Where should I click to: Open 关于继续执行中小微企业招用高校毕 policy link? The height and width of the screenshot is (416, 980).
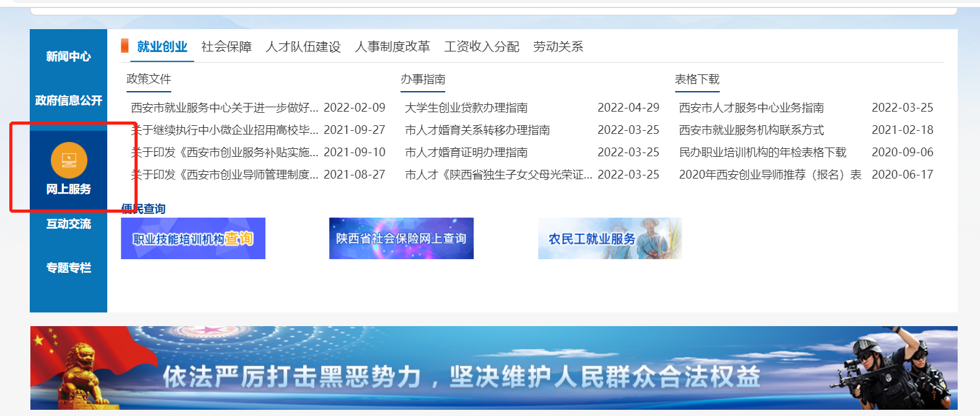224,130
